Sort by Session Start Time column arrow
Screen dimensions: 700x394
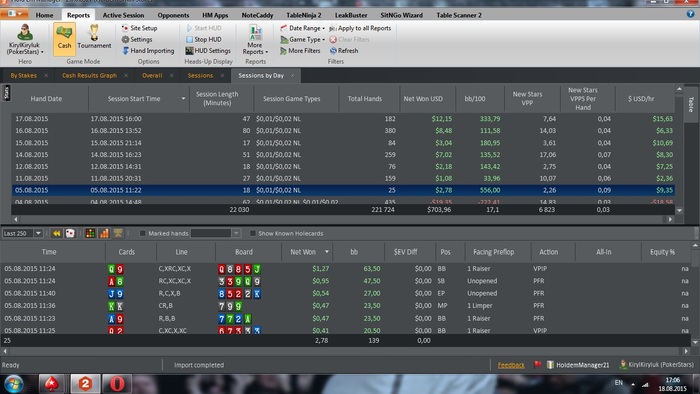183,99
